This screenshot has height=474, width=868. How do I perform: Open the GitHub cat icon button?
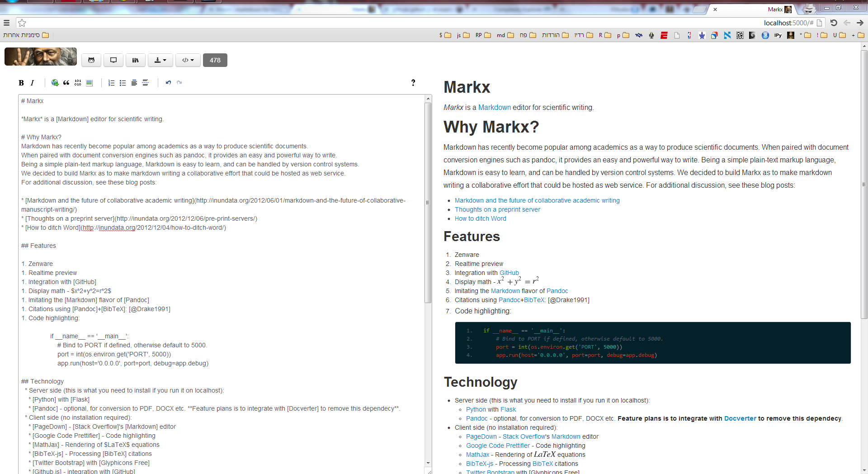click(91, 60)
